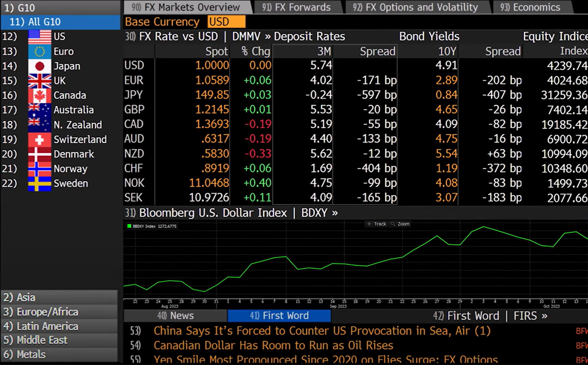Screen dimensions: 588x365
Task: Click the Bond Yields group header
Action: pyautogui.click(x=429, y=37)
